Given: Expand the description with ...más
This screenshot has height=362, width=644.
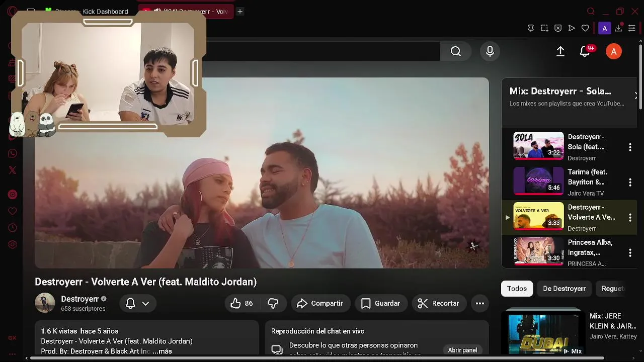Looking at the screenshot, I should (162, 351).
